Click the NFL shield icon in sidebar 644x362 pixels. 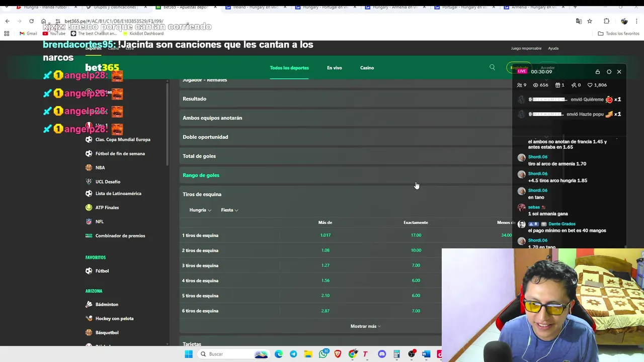coord(89,221)
